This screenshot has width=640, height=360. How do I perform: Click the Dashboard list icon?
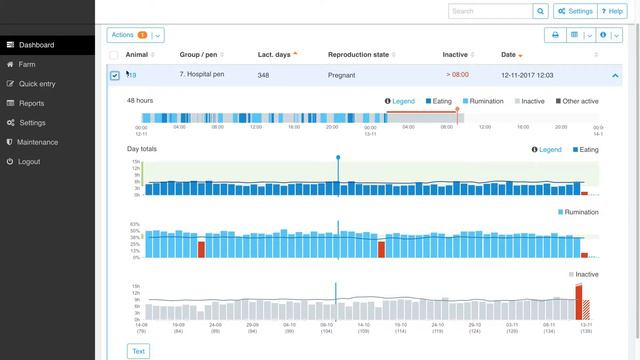point(10,45)
